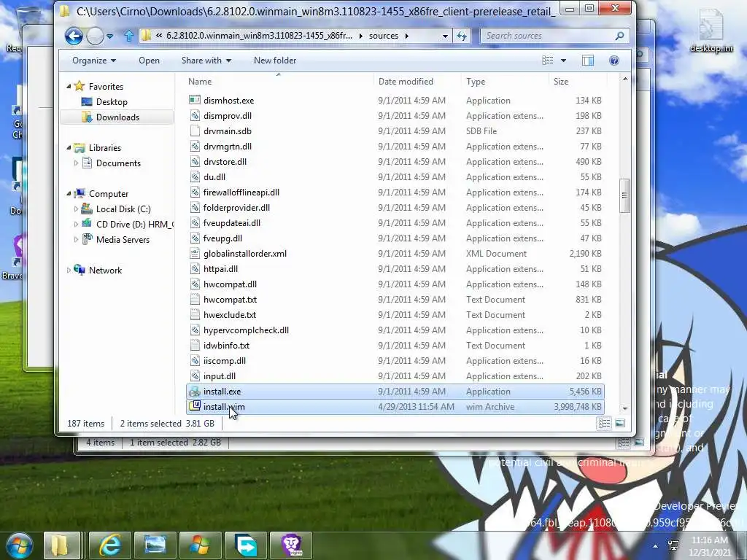Select the idwbinfo.txt file name
Viewport: 747px width, 560px height.
226,345
